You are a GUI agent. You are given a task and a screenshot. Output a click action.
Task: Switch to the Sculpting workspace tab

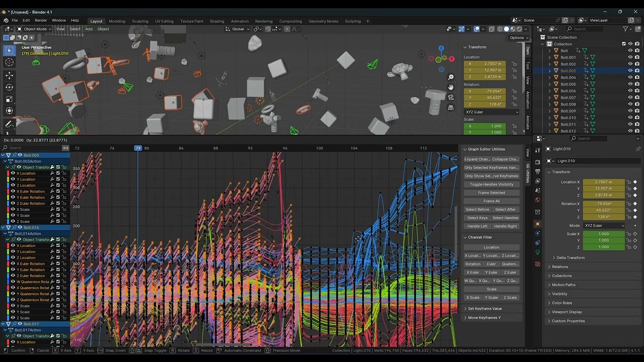140,21
